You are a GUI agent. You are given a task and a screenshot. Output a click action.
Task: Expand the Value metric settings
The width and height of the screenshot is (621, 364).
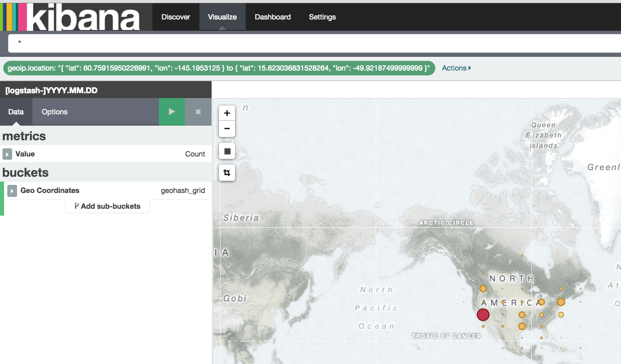coord(7,154)
